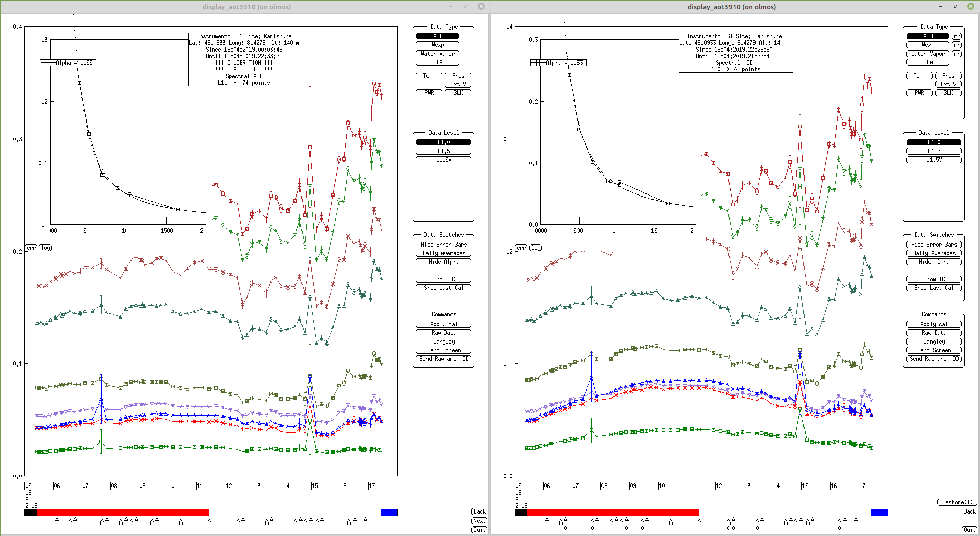Select SDA data type in left window

(x=438, y=62)
